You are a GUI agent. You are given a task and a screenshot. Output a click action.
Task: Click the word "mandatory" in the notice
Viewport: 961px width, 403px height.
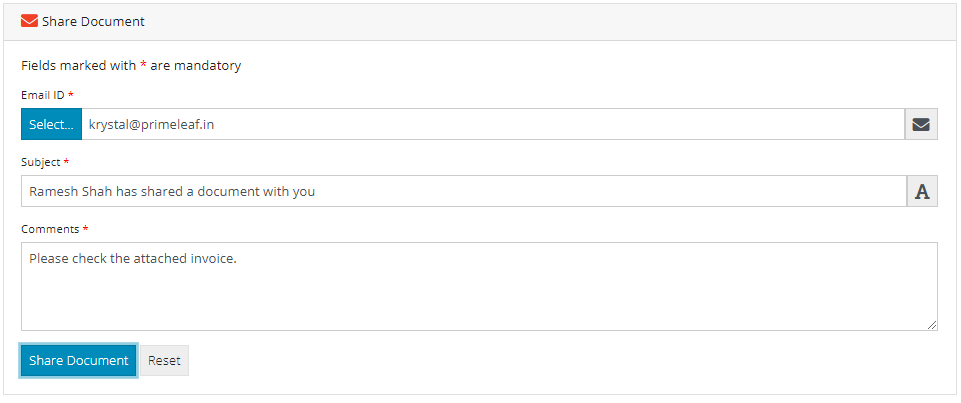(207, 66)
